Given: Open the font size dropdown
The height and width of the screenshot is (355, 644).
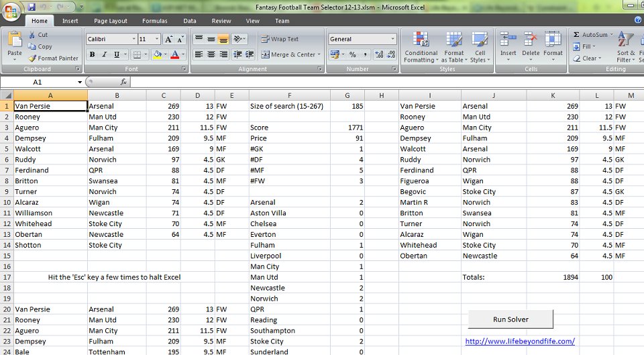Looking at the screenshot, I should pyautogui.click(x=157, y=39).
